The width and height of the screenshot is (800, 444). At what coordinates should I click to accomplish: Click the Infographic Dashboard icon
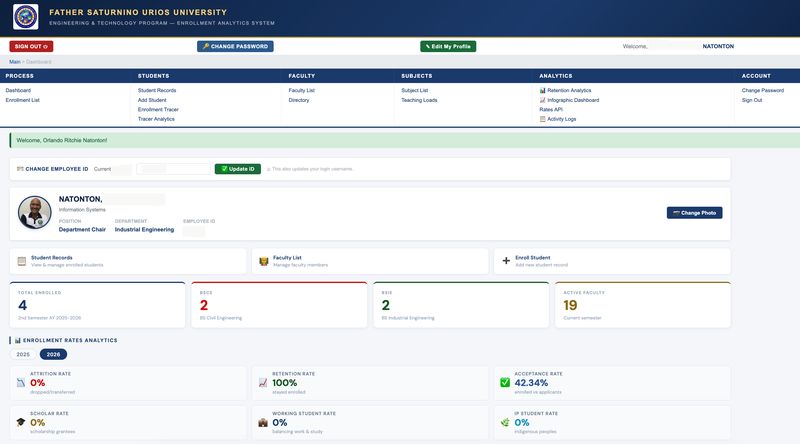542,100
